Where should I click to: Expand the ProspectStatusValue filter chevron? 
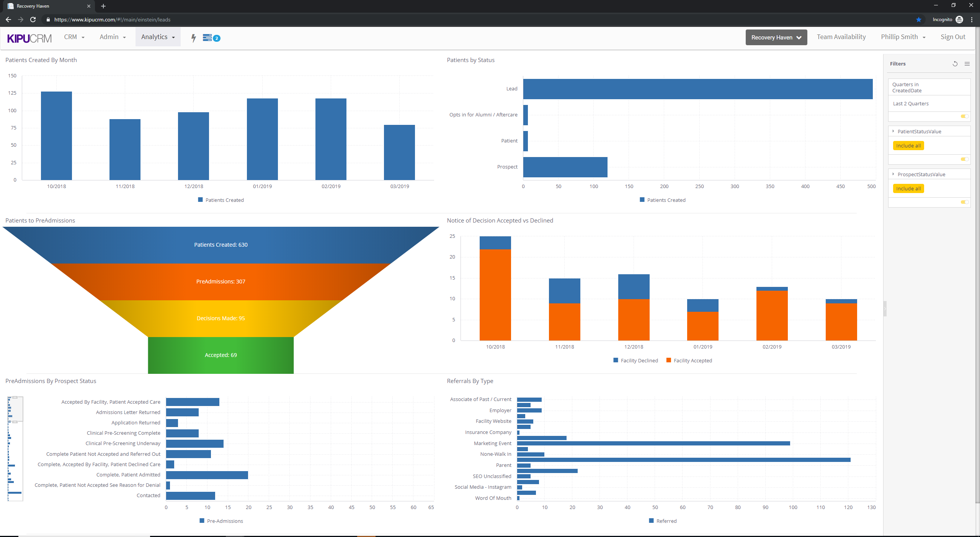click(x=893, y=174)
